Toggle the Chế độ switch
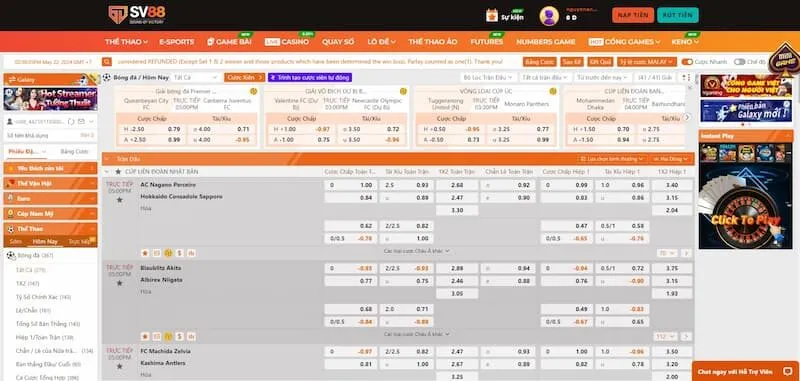 (x=739, y=62)
